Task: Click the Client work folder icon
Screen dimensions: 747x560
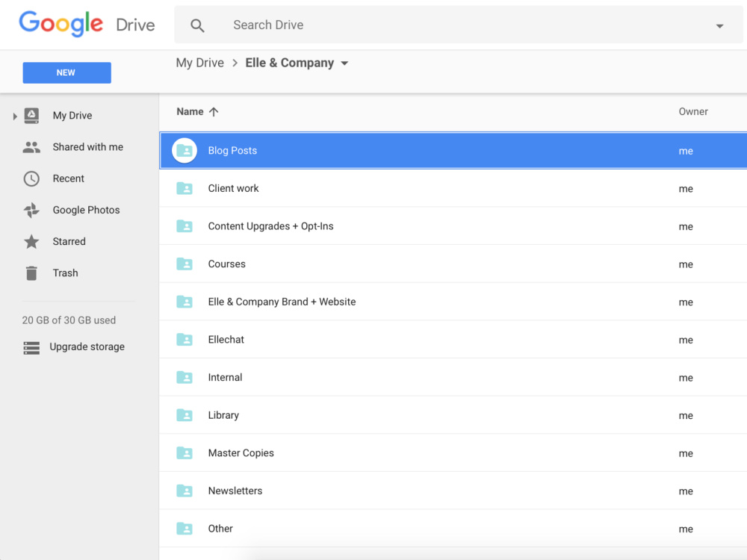Action: pyautogui.click(x=185, y=188)
